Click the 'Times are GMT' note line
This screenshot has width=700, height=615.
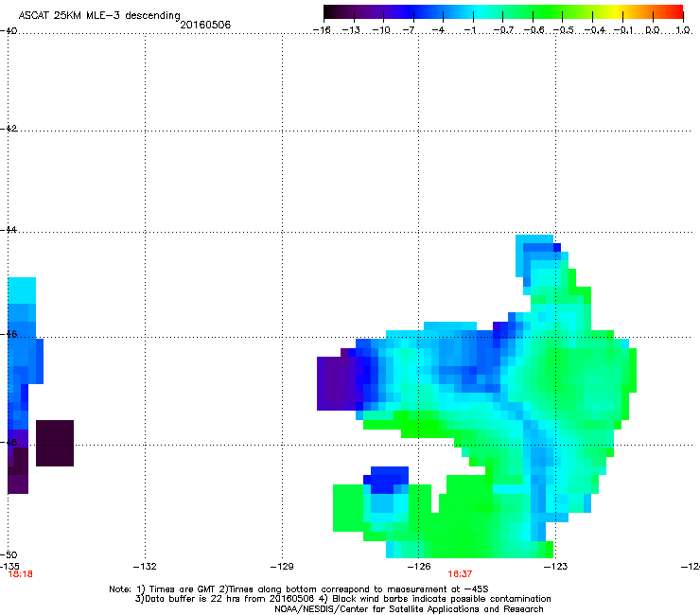click(x=299, y=589)
